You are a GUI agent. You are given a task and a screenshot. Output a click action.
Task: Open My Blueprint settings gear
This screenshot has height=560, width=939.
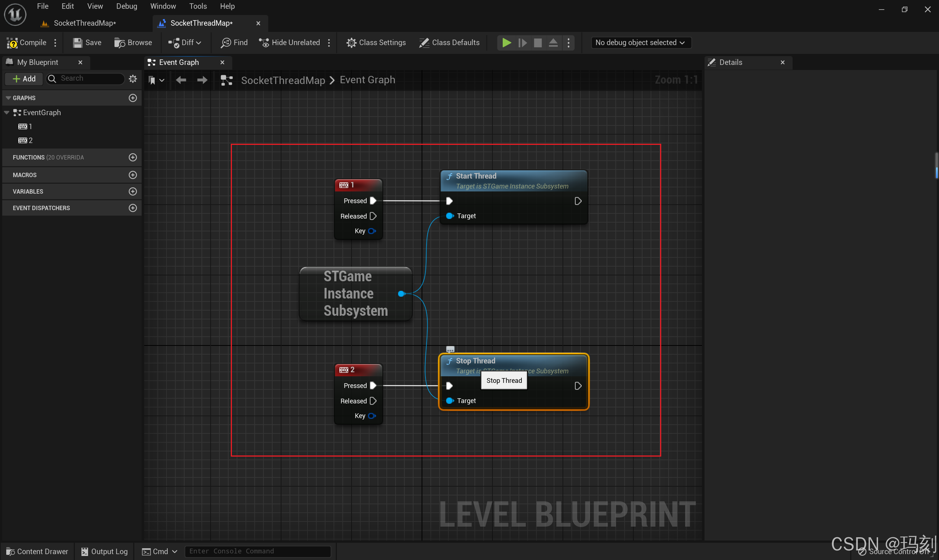tap(133, 78)
